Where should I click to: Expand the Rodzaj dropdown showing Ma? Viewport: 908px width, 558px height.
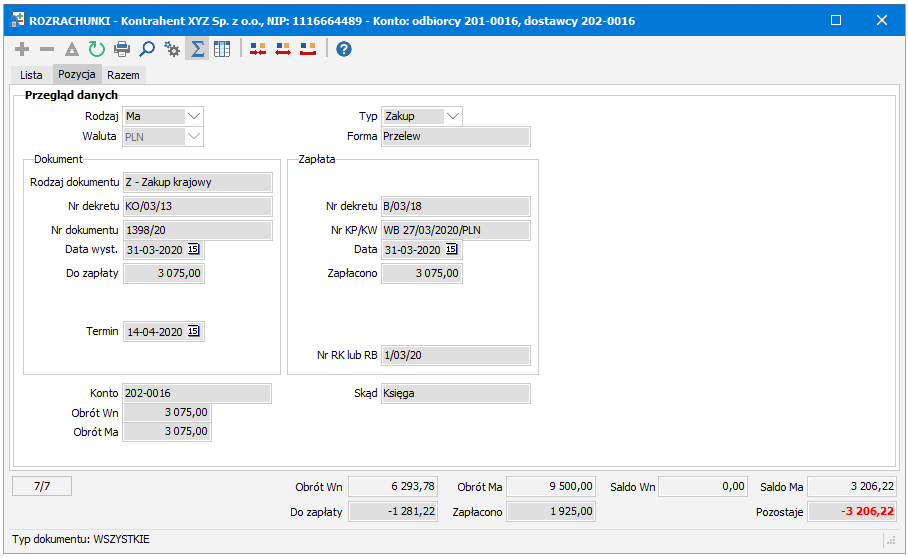click(x=194, y=116)
